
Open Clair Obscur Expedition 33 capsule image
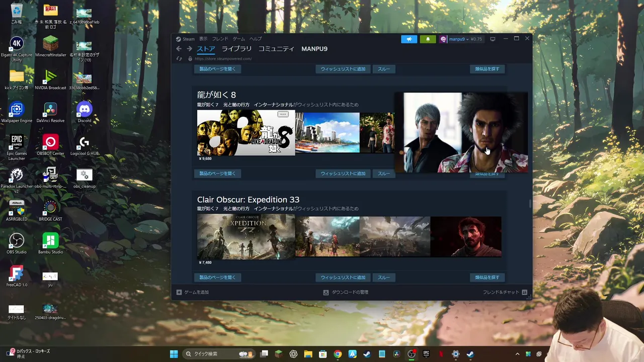pos(246,237)
